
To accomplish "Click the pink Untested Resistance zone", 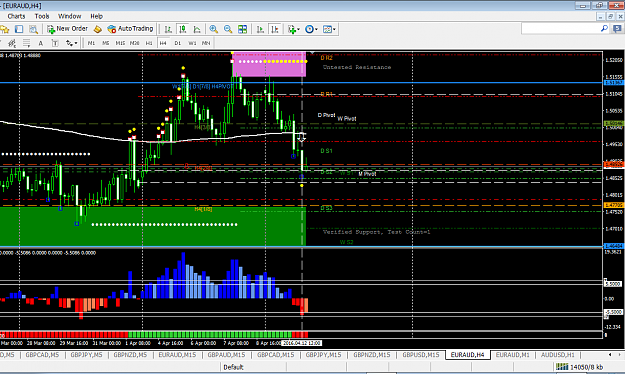I will (269, 64).
